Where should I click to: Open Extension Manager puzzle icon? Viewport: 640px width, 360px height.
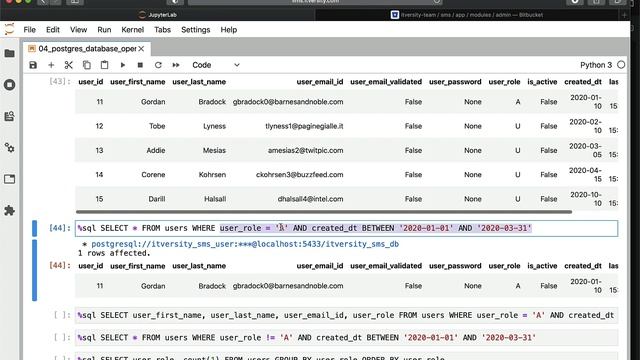click(9, 211)
